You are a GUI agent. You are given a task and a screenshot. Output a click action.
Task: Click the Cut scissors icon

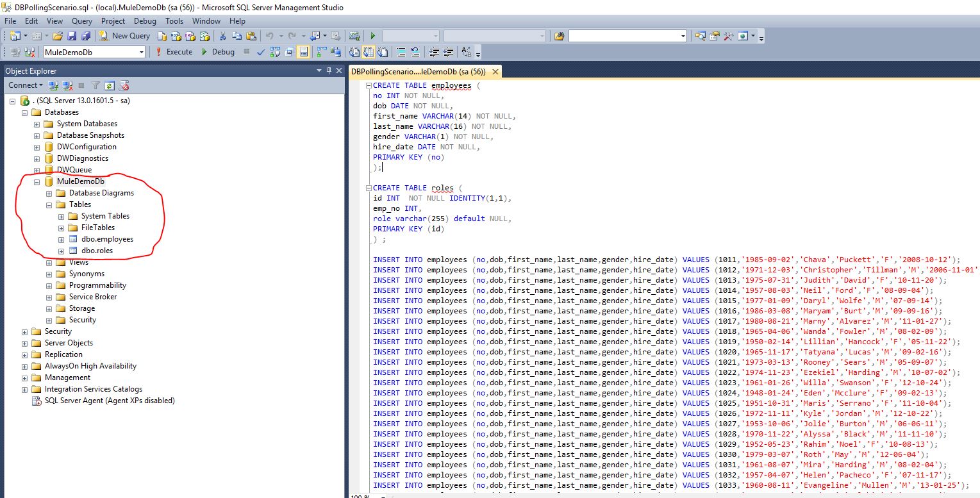pyautogui.click(x=222, y=36)
